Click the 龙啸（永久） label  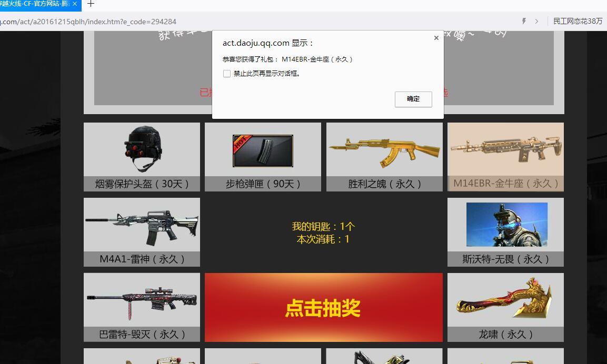coord(505,334)
